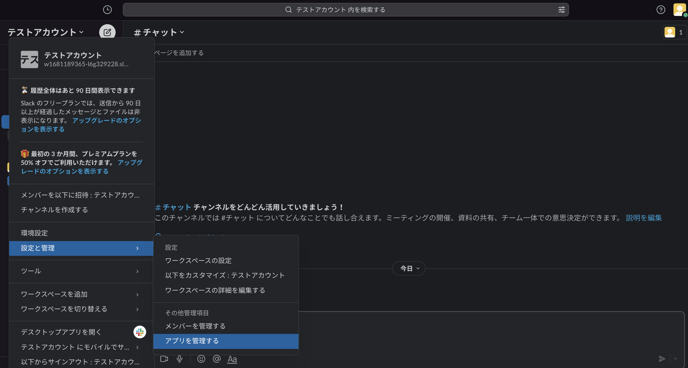
Task: Open the history clock icon
Action: click(107, 10)
